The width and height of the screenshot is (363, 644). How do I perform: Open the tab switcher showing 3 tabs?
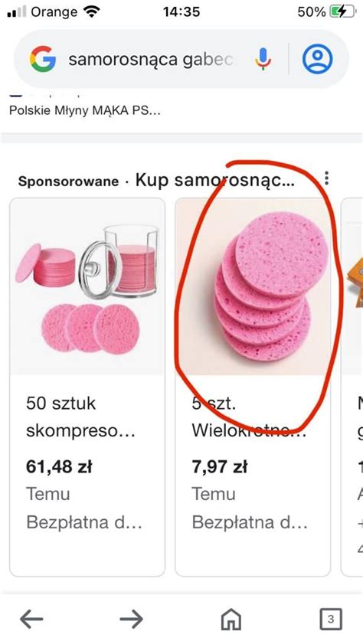tap(331, 619)
